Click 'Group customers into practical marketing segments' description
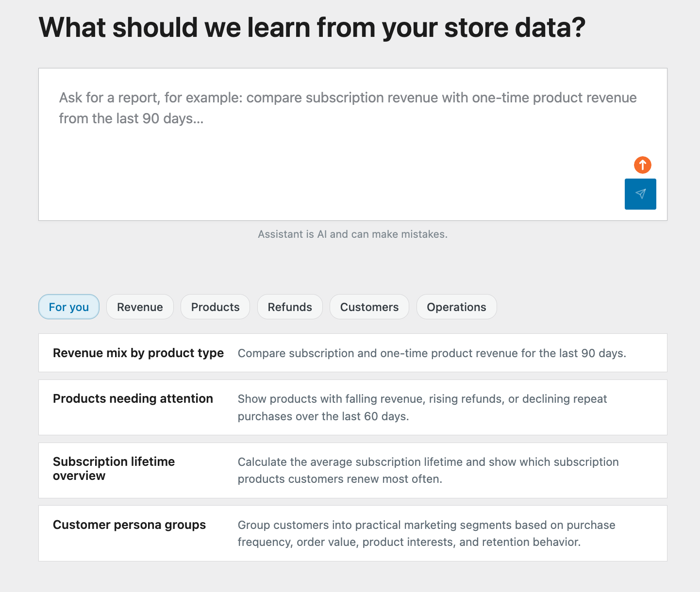Screen dimensions: 700x592 click(427, 533)
